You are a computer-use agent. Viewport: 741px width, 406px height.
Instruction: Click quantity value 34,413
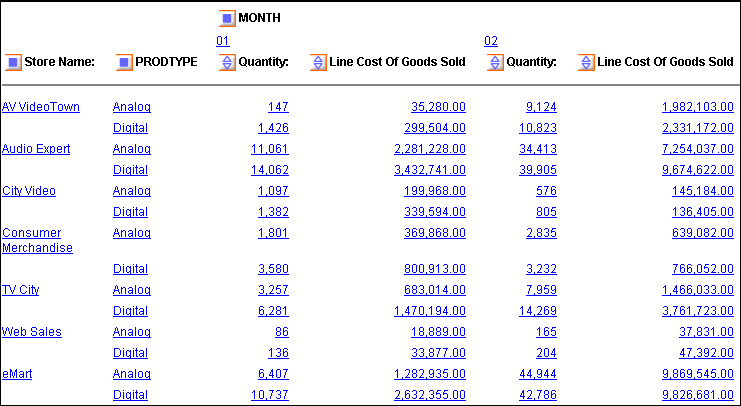538,149
